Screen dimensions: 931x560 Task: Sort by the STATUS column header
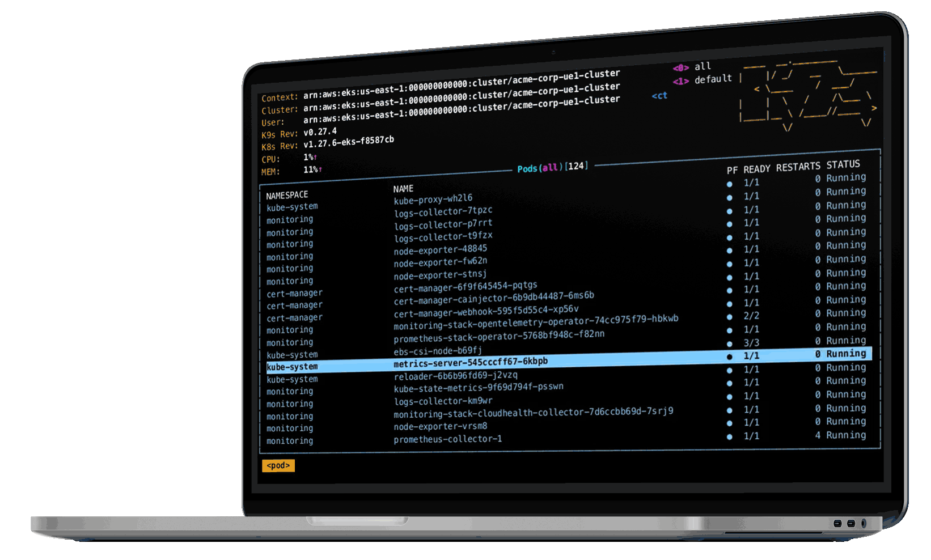click(843, 164)
